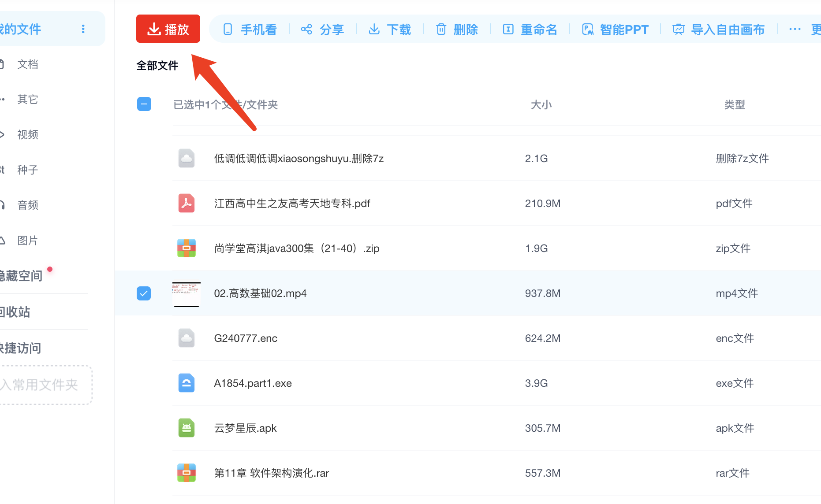
Task: Open the three-dot more actions menu in toolbar
Action: (795, 30)
